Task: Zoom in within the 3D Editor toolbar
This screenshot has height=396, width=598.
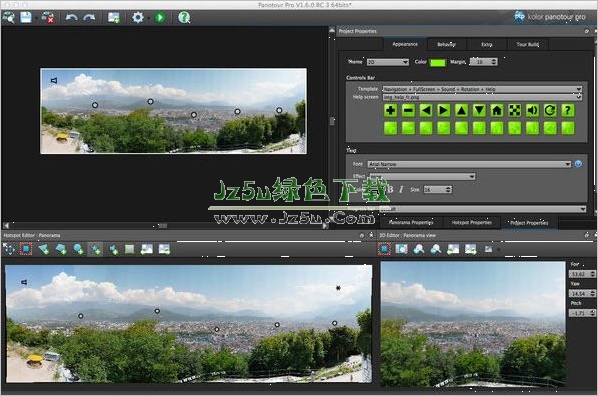Action: click(419, 250)
